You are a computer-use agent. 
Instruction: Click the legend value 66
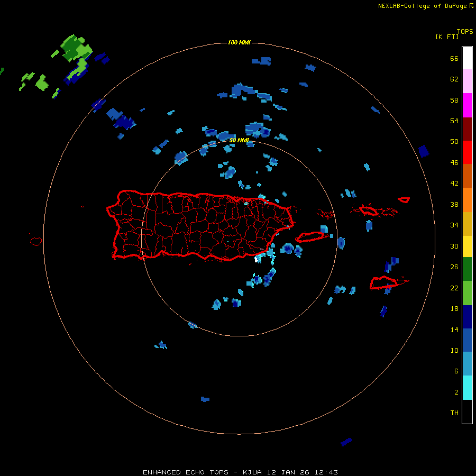(454, 59)
